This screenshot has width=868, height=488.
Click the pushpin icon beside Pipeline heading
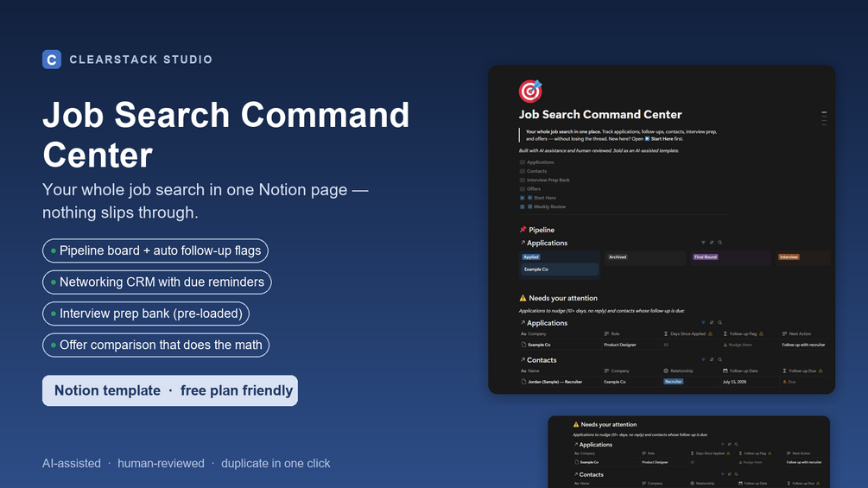(x=523, y=230)
